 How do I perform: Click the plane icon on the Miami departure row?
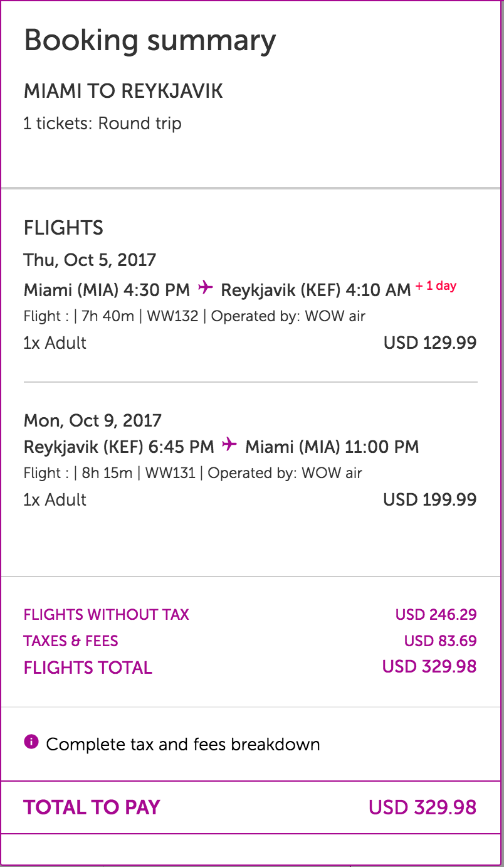(x=205, y=288)
